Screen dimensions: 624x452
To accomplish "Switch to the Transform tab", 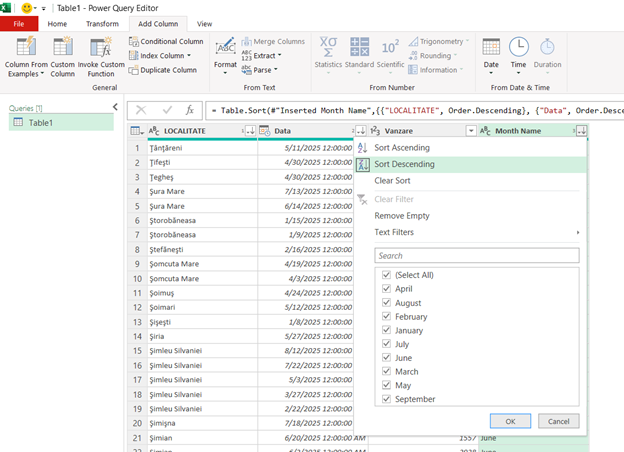I will [x=102, y=24].
